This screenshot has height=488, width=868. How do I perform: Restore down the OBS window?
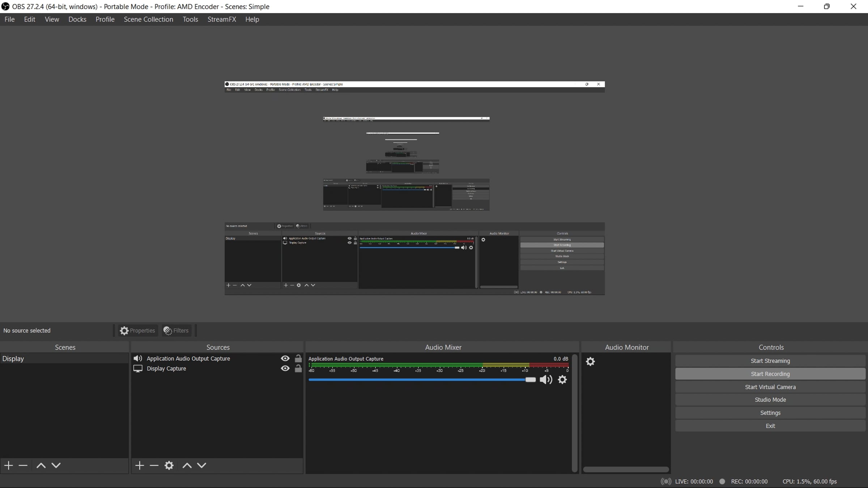click(x=827, y=7)
